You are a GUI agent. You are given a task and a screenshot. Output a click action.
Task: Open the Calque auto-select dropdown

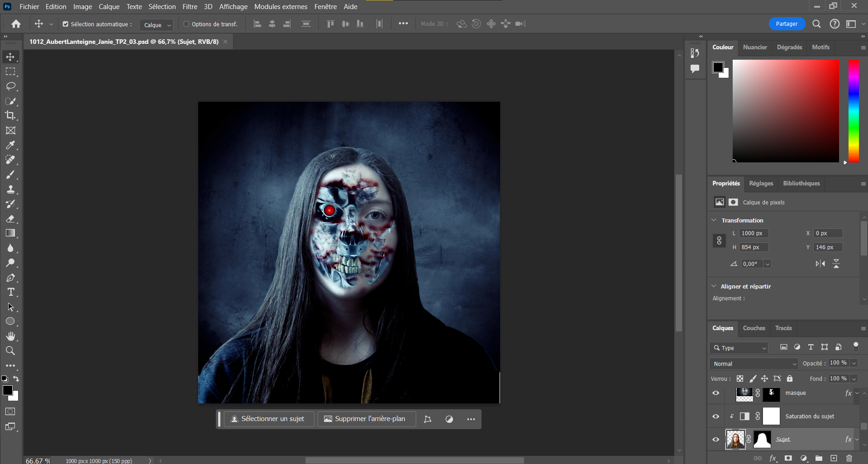tap(157, 25)
